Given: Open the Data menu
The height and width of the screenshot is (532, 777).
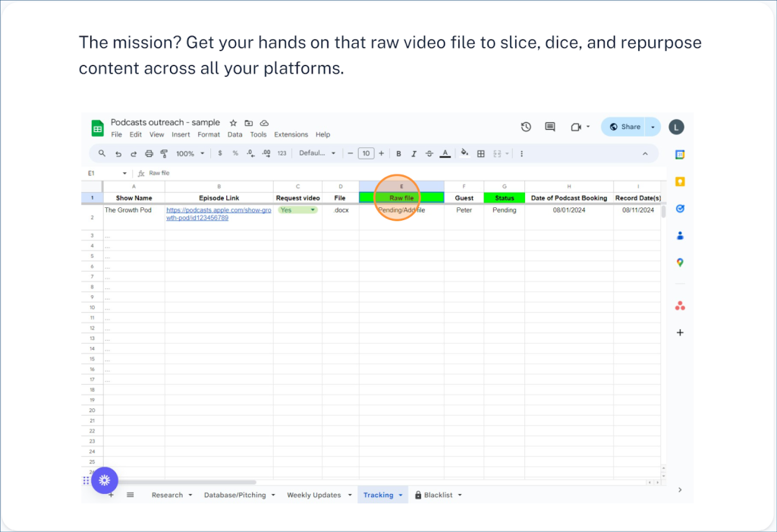Looking at the screenshot, I should coord(235,134).
